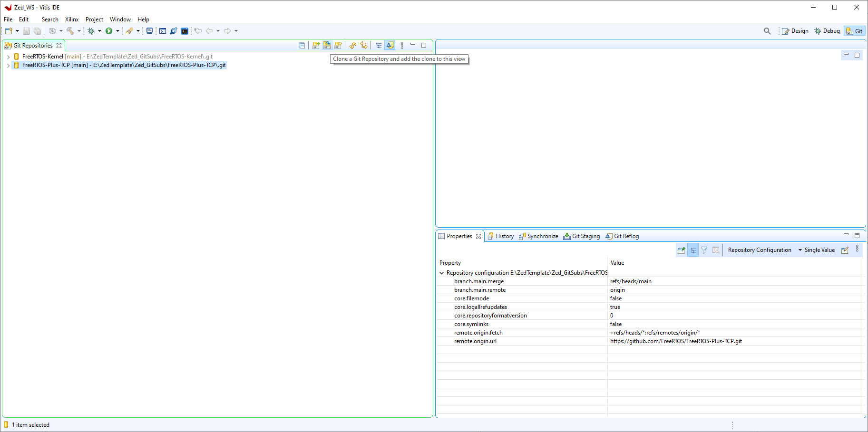868x432 pixels.
Task: Open Git Repositories view menu (three dots)
Action: pyautogui.click(x=402, y=45)
